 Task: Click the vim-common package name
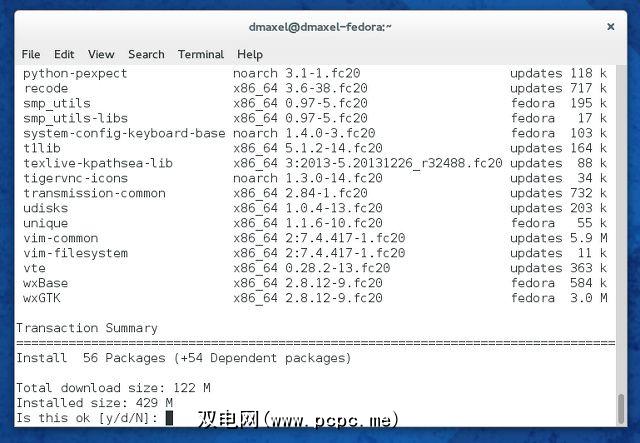(60, 238)
